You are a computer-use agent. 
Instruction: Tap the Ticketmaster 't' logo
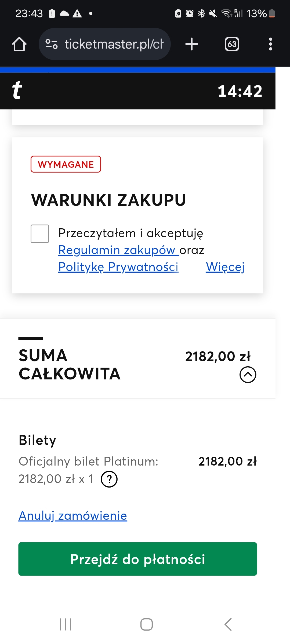click(17, 90)
